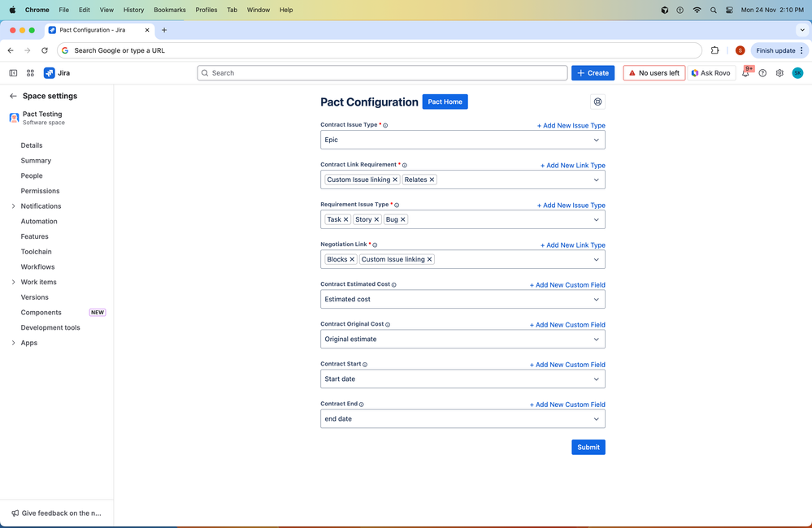812x528 pixels.
Task: Open the Components settings page
Action: click(41, 312)
